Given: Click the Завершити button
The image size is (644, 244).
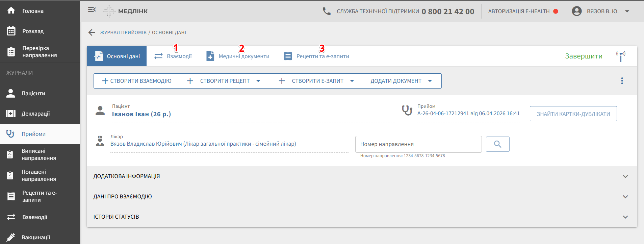Looking at the screenshot, I should [x=584, y=56].
